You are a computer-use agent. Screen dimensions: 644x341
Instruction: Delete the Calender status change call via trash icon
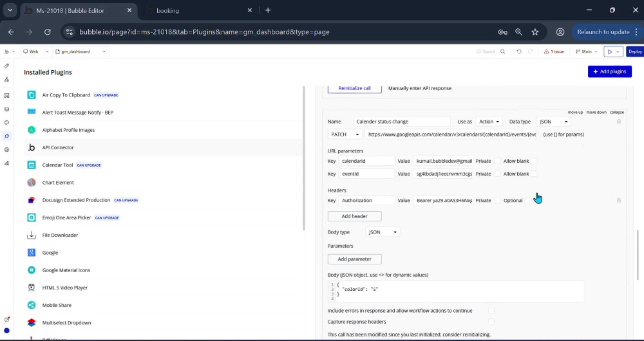point(619,122)
